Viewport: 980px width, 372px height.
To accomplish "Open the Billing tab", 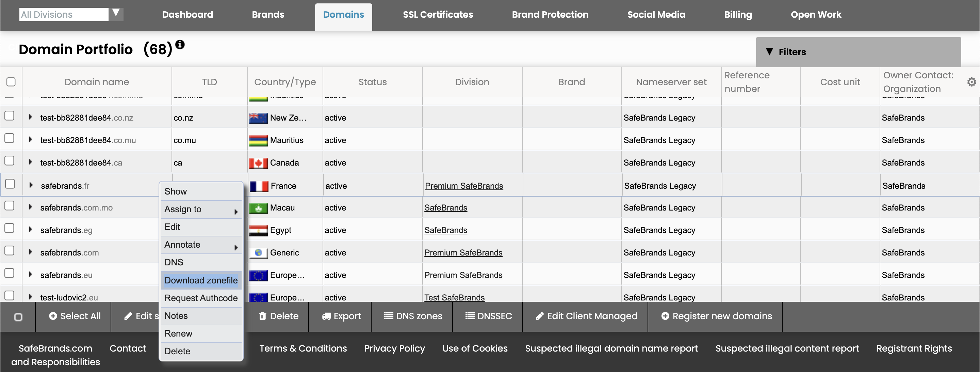I will [738, 14].
